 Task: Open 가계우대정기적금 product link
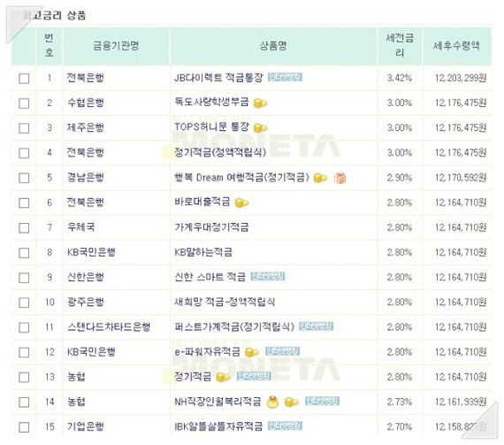211,227
